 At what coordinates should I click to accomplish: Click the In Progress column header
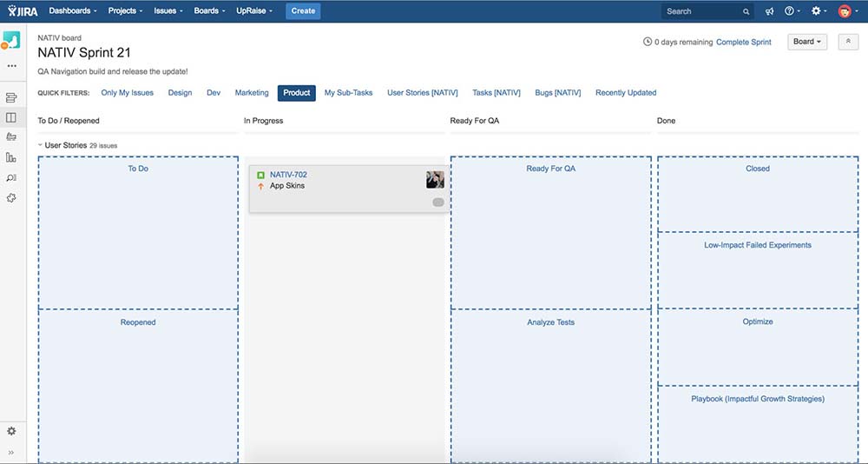[x=264, y=120]
